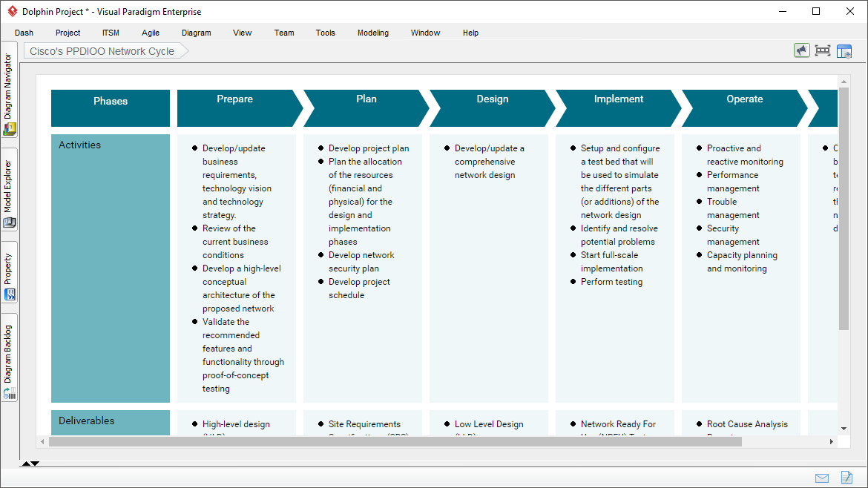Select the Plan phase arrow
Screen dimensions: 868x488
[366, 108]
